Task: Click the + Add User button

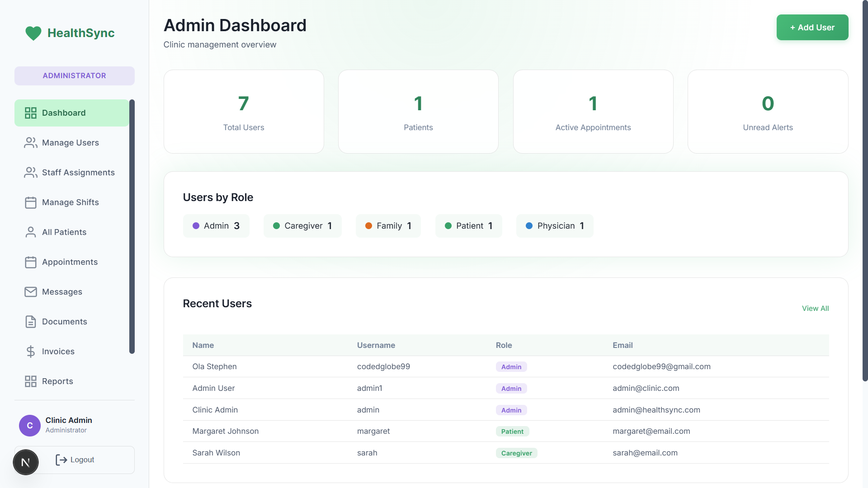Action: 812,27
